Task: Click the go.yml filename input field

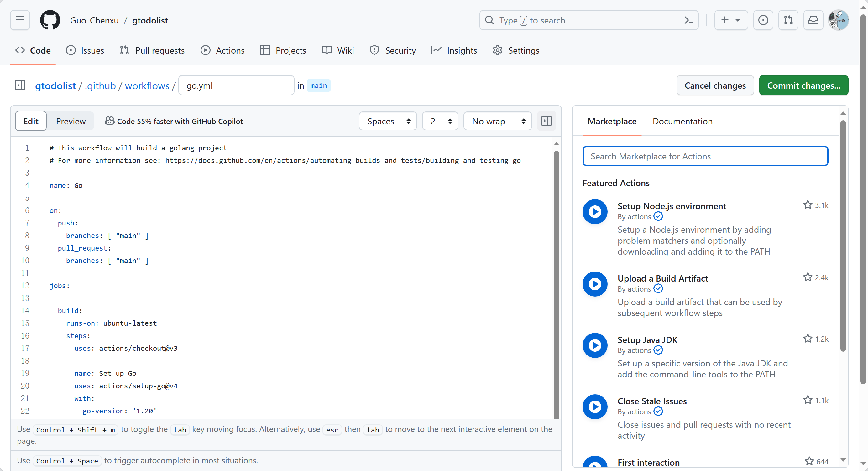Action: [x=236, y=85]
